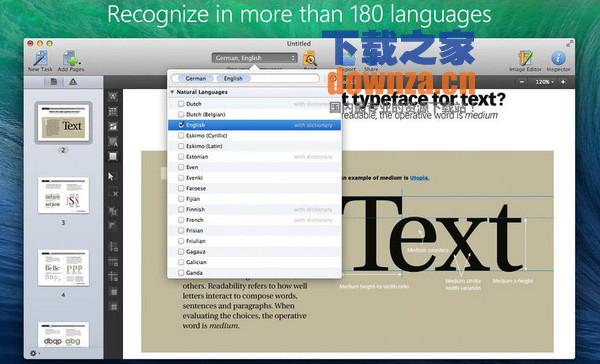This screenshot has width=600, height=364.
Task: Click the Frisian language row
Action: point(254,230)
